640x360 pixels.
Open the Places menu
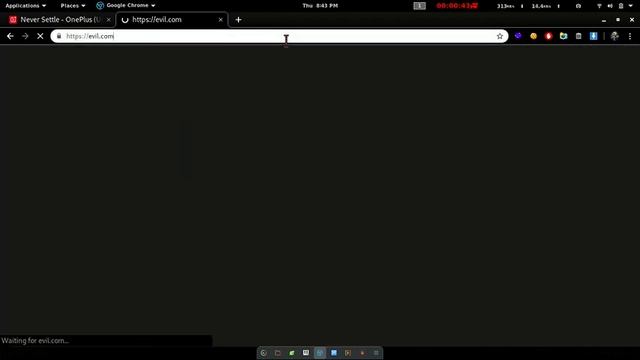(x=73, y=6)
